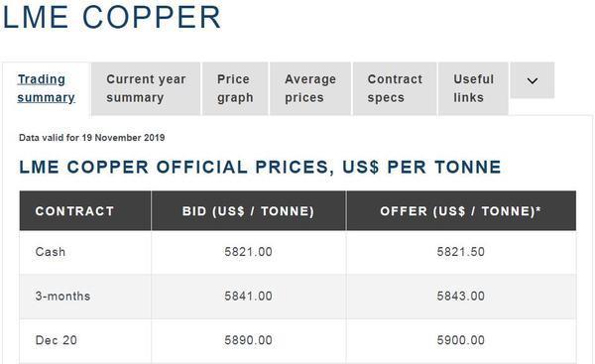Viewport: 595px width, 364px height.
Task: Click the BID (US$ / TONNE) header
Action: coord(249,211)
